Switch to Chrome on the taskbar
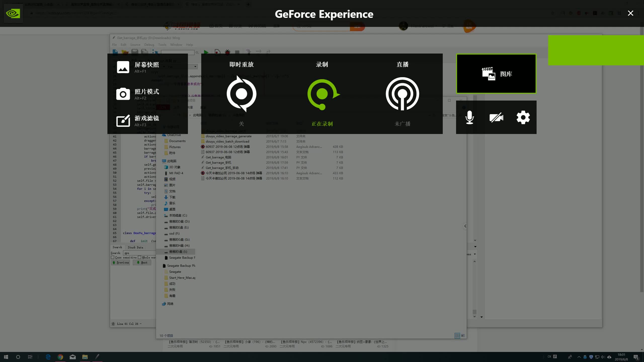This screenshot has height=362, width=644. click(60, 357)
